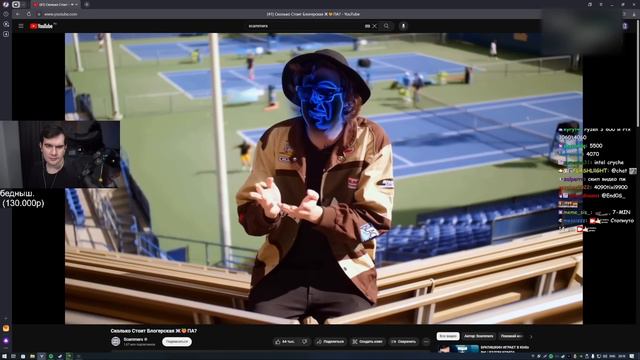Image resolution: width=640 pixels, height=360 pixels.
Task: Open the recommended video thumbnail below chips
Action: [x=458, y=349]
